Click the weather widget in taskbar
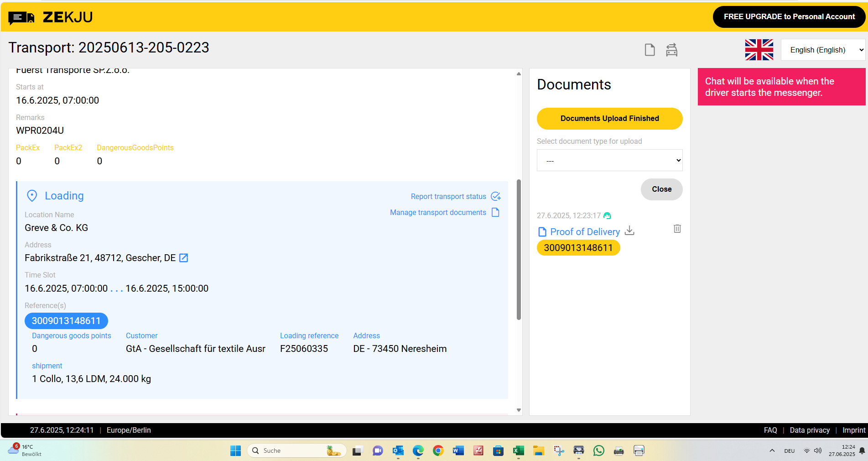Image resolution: width=868 pixels, height=461 pixels. click(25, 451)
